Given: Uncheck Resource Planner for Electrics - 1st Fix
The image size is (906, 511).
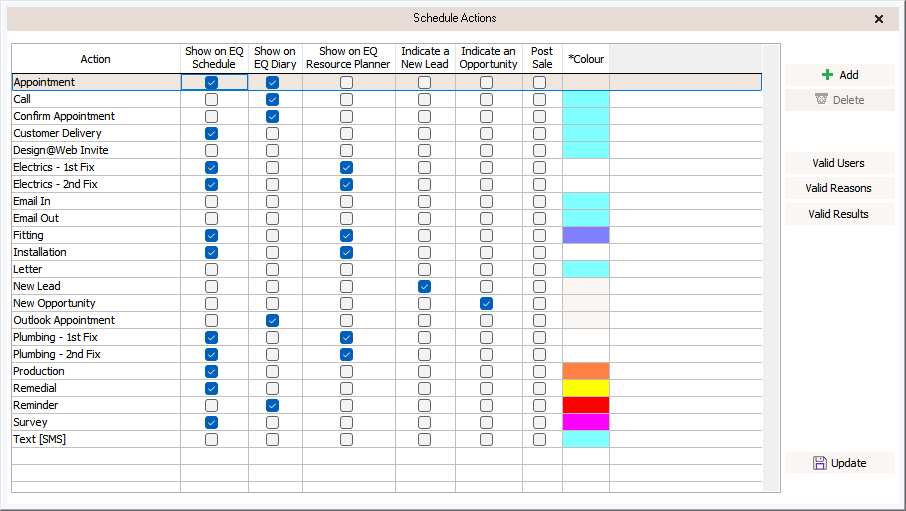Looking at the screenshot, I should tap(347, 168).
